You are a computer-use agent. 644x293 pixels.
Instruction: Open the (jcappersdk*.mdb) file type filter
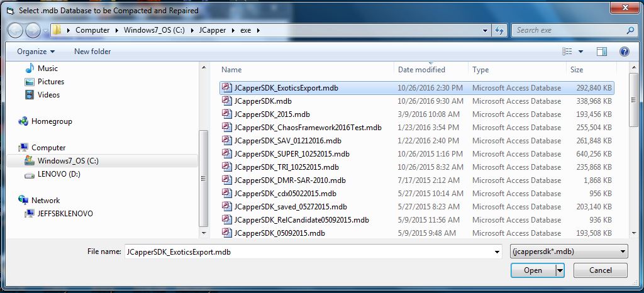coord(569,252)
